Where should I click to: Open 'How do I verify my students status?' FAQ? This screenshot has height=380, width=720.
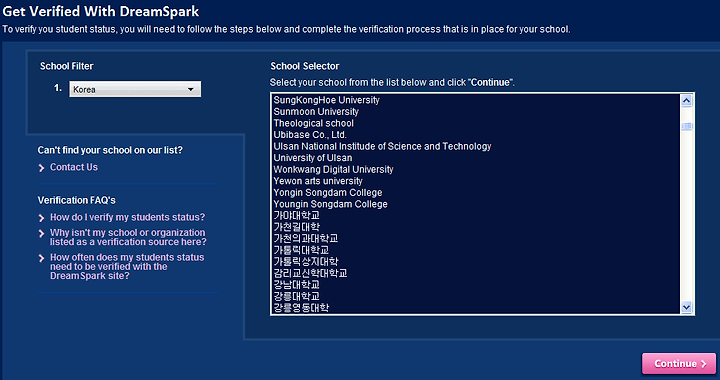[x=128, y=217]
